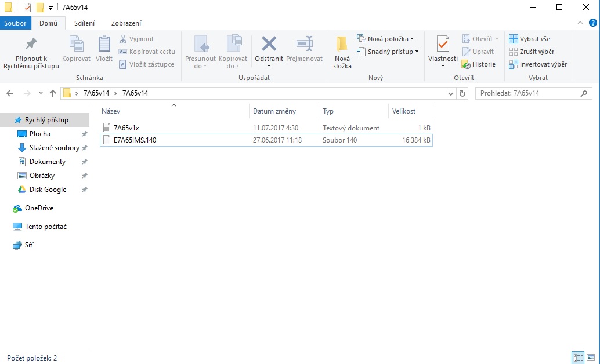Screen dimensions: 600x364
Task: Open Stažené soubory in Quick Access
Action: [54, 148]
